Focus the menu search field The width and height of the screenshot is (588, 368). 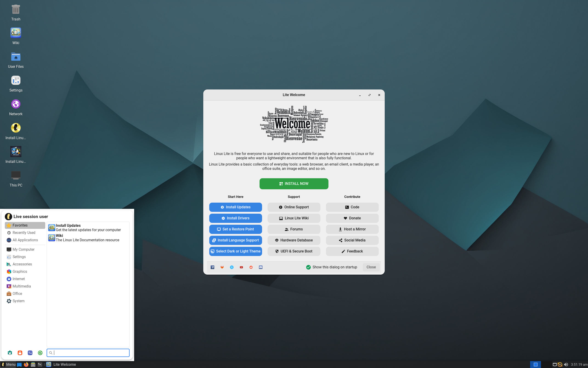(x=88, y=353)
